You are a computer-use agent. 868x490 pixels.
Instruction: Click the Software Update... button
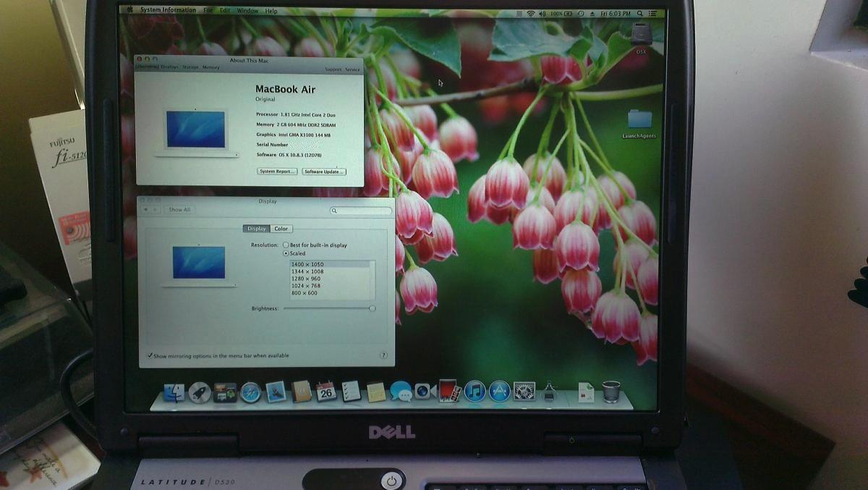(324, 172)
